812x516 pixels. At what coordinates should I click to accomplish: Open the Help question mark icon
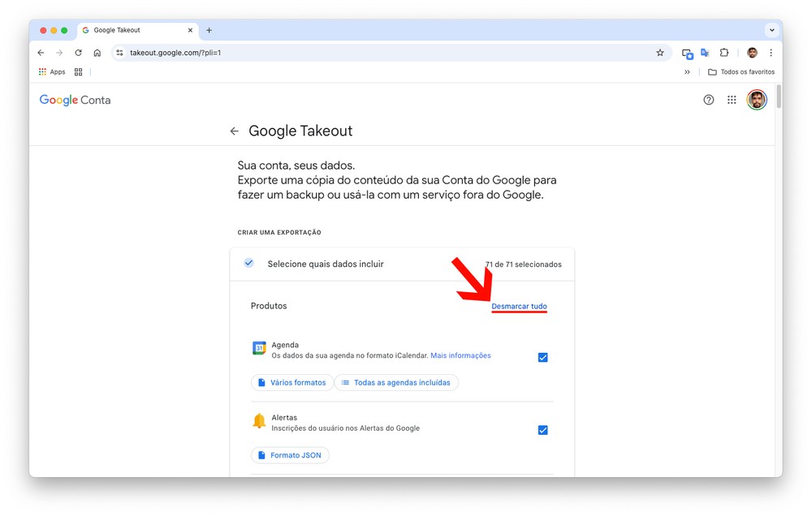click(708, 100)
